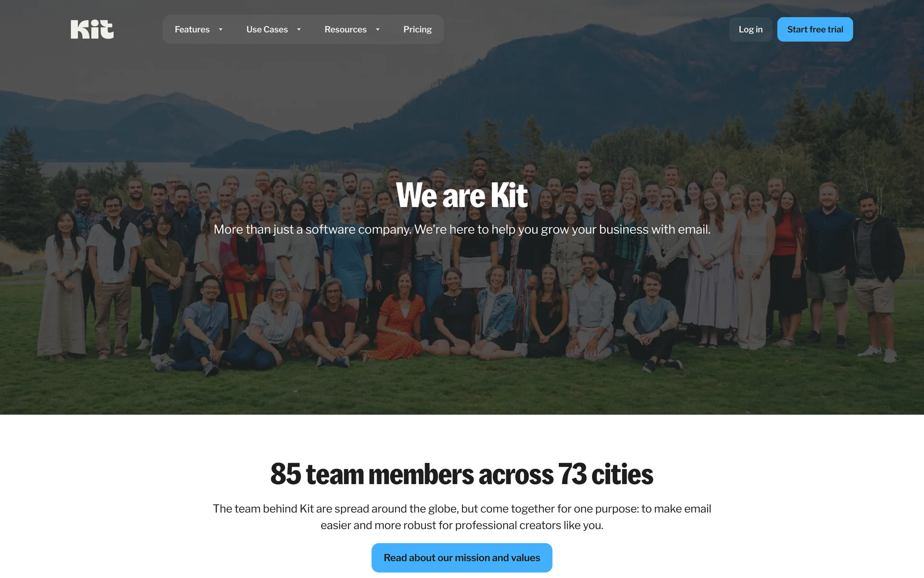Click the We are Kit hero heading
Screen dimensions: 924x578
[x=462, y=195]
